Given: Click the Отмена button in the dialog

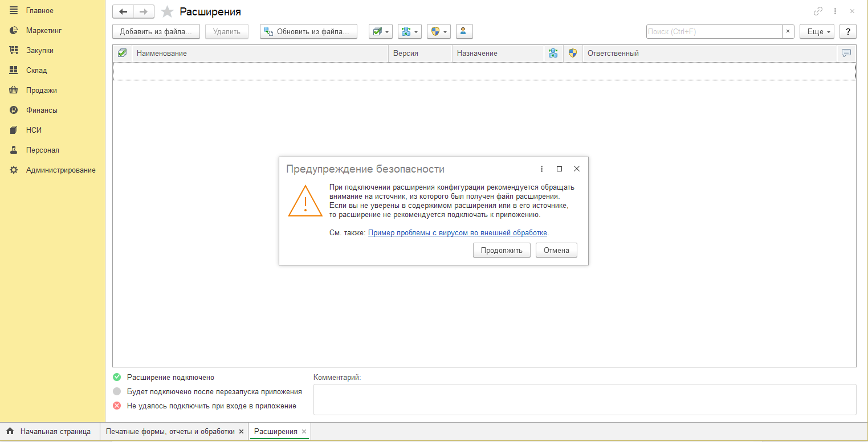Looking at the screenshot, I should coord(556,251).
